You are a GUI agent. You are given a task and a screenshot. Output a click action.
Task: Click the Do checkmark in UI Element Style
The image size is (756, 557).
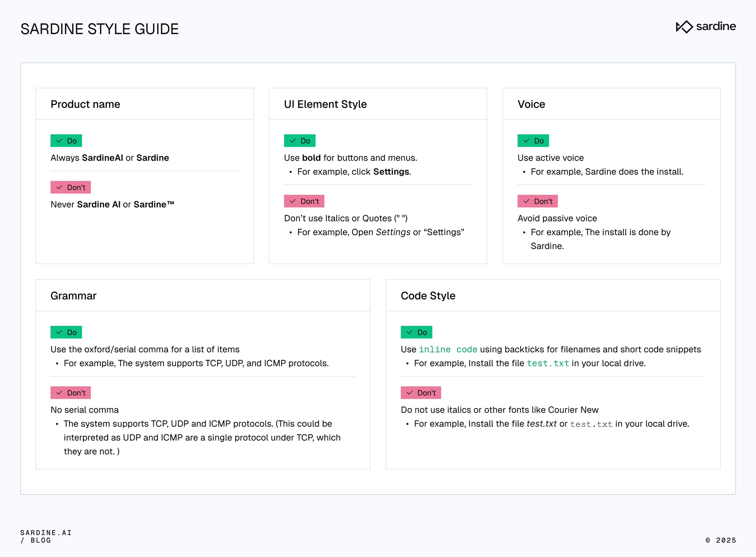coord(293,141)
